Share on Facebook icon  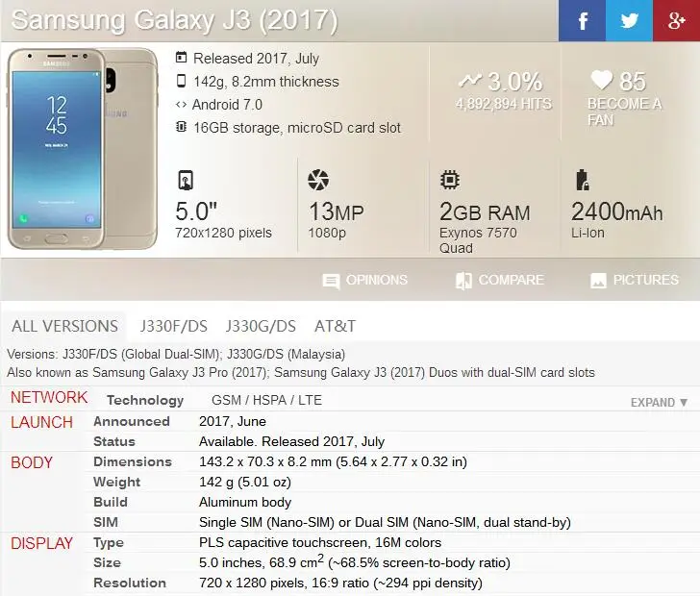pyautogui.click(x=582, y=20)
